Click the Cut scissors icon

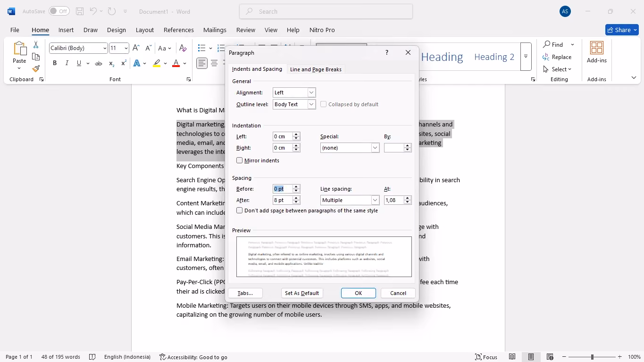(x=36, y=45)
